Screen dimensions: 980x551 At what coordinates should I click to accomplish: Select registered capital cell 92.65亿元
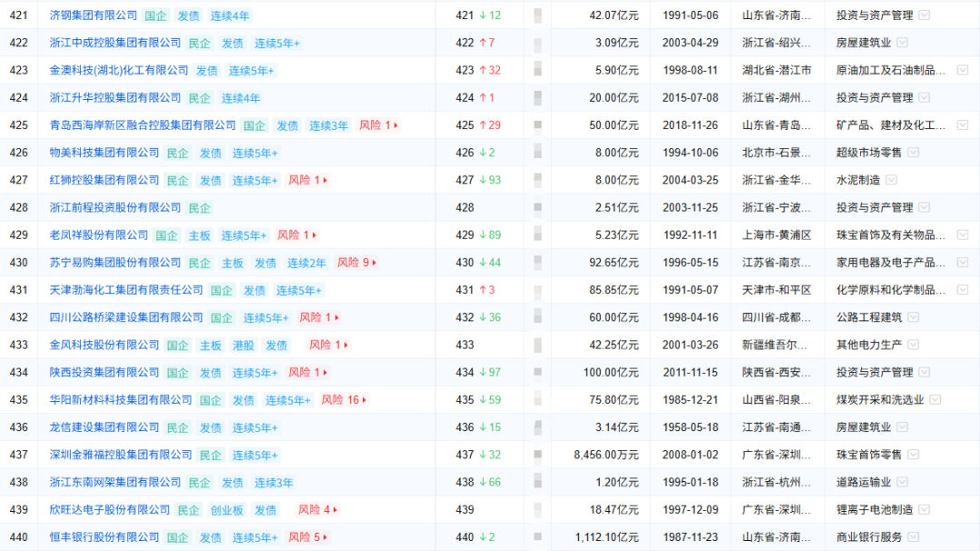[x=613, y=262]
